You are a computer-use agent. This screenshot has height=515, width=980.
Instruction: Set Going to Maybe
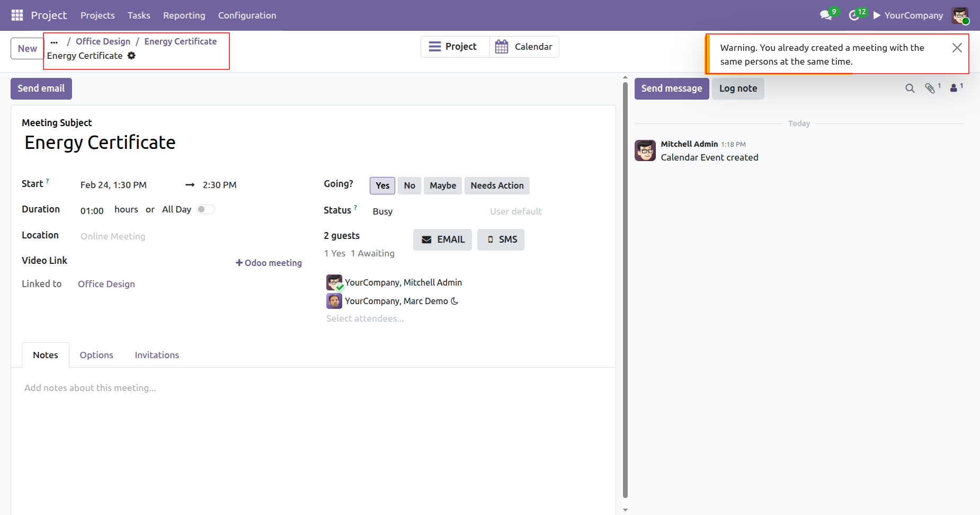pos(443,185)
